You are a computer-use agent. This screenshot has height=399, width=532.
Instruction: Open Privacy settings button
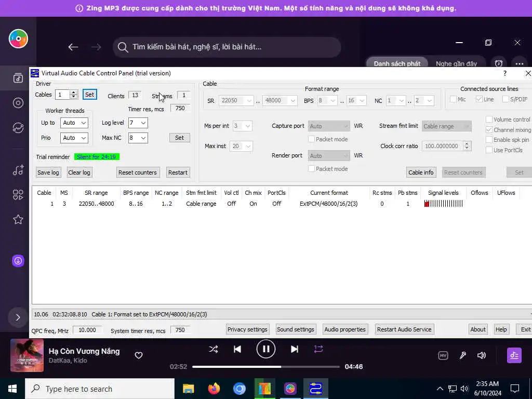pos(247,329)
